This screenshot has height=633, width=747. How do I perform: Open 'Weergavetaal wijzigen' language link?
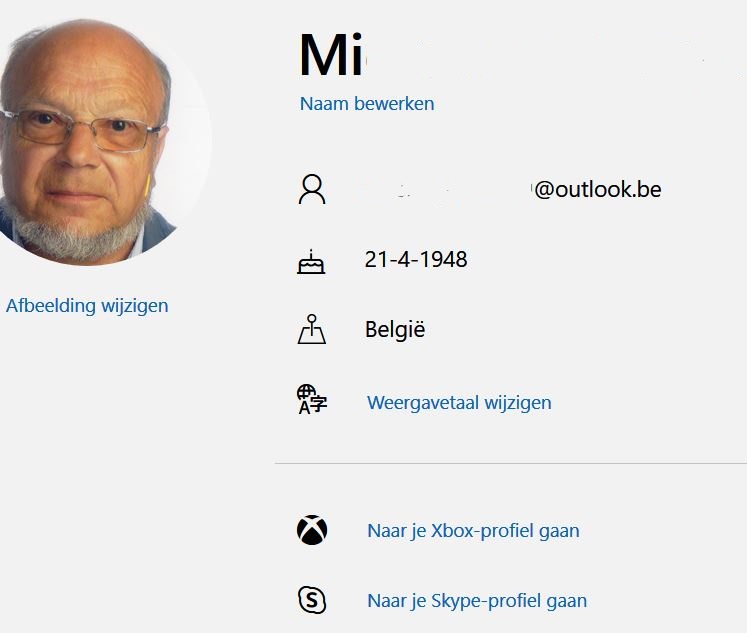459,403
